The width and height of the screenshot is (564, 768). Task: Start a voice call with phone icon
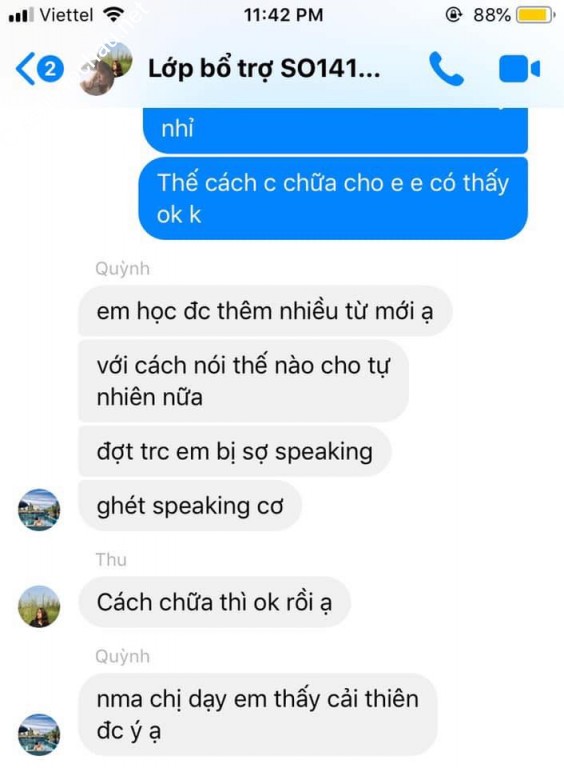(446, 69)
